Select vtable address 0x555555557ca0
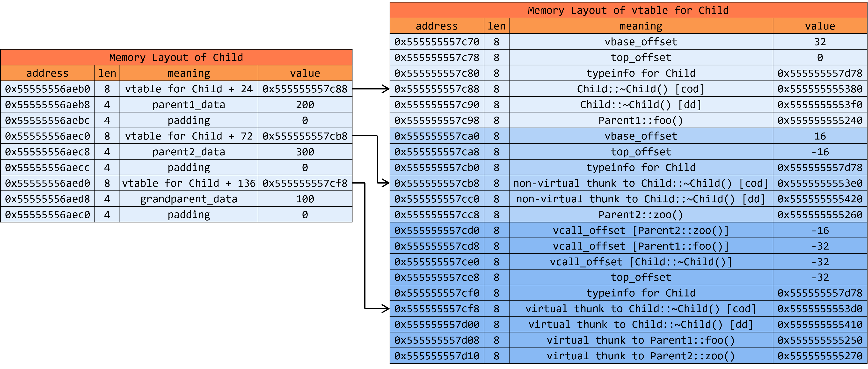The width and height of the screenshot is (868, 369). (437, 136)
